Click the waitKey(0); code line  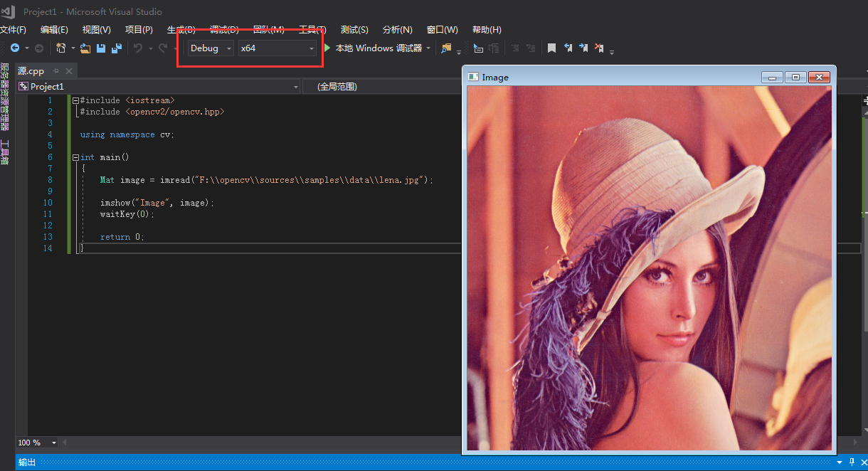[x=127, y=214]
